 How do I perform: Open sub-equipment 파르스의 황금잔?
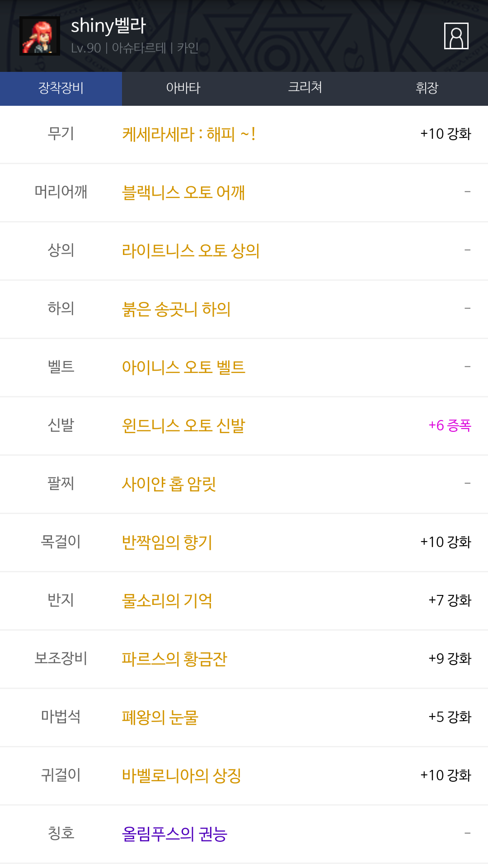(x=174, y=659)
